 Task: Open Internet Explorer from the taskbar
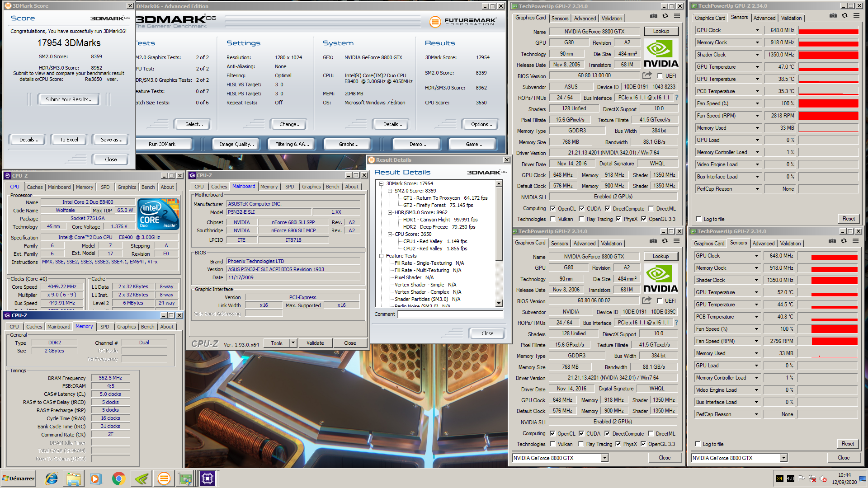click(x=52, y=479)
